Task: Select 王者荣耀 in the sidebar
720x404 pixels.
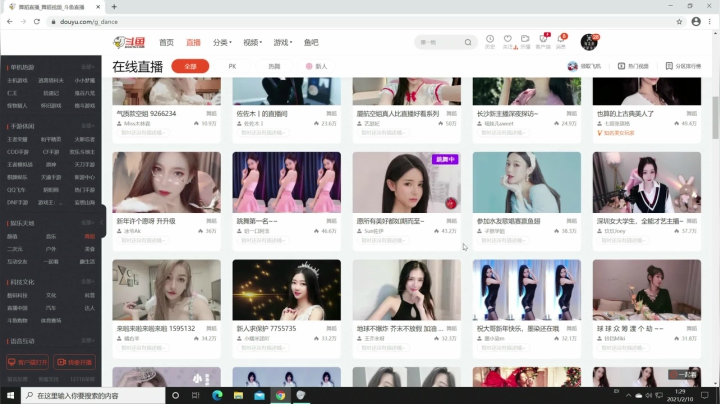Action: [17, 139]
